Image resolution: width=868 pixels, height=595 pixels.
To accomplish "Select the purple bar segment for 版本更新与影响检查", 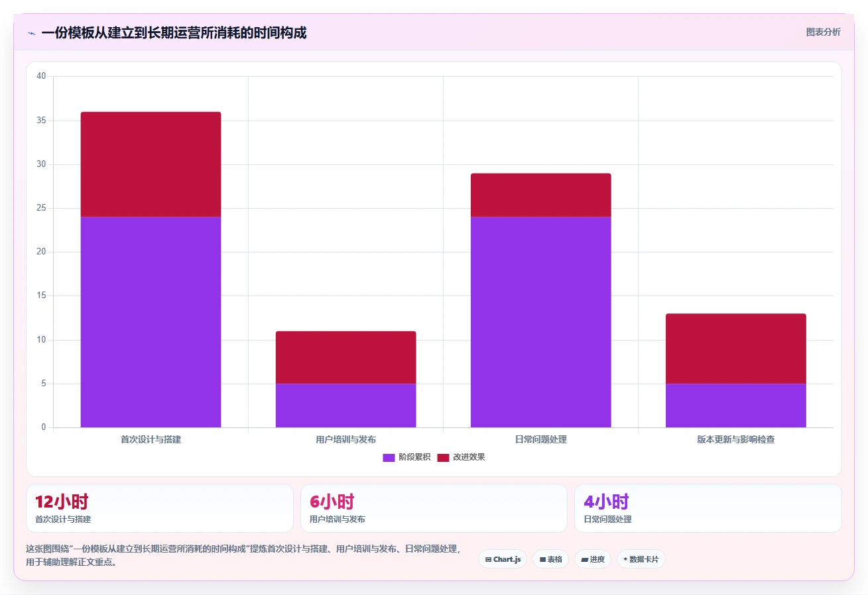I will pyautogui.click(x=735, y=406).
